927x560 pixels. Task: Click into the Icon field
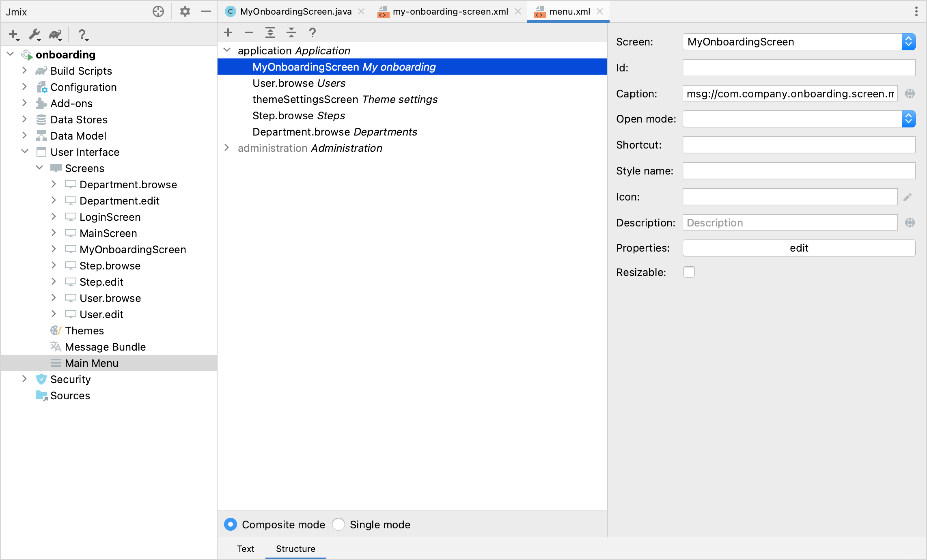(790, 197)
